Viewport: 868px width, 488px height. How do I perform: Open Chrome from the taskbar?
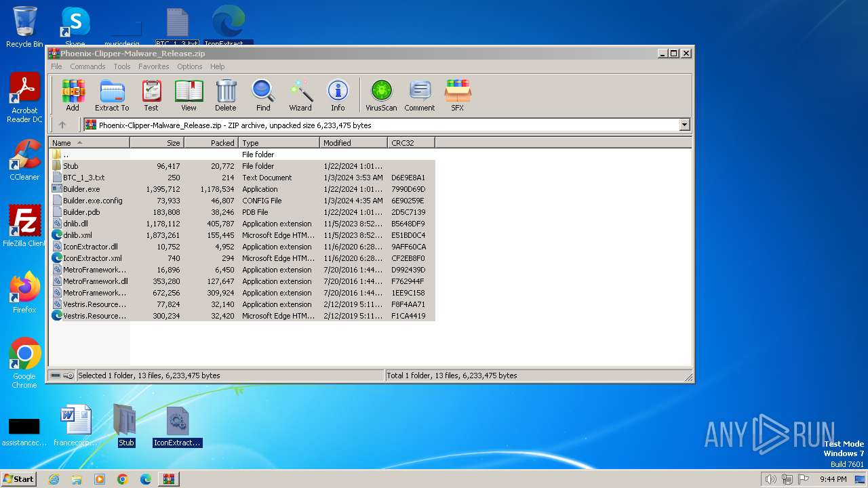tap(123, 479)
